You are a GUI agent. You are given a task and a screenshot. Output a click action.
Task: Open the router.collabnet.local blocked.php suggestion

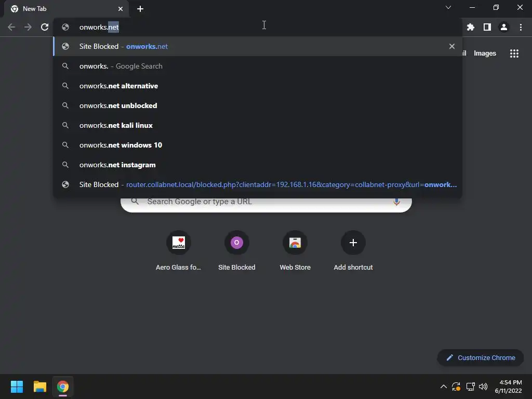click(258, 184)
